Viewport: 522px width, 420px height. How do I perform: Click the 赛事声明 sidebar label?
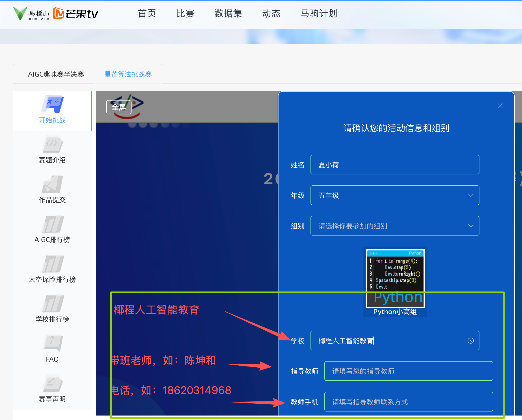pos(52,399)
